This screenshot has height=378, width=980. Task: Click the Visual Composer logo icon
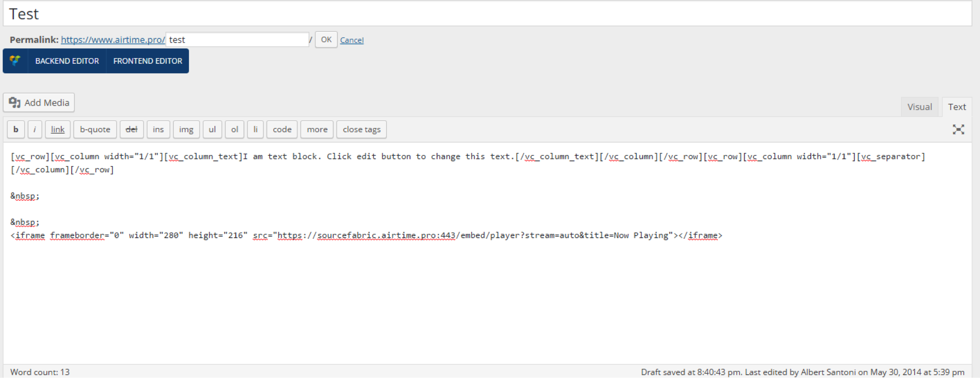pyautogui.click(x=15, y=61)
